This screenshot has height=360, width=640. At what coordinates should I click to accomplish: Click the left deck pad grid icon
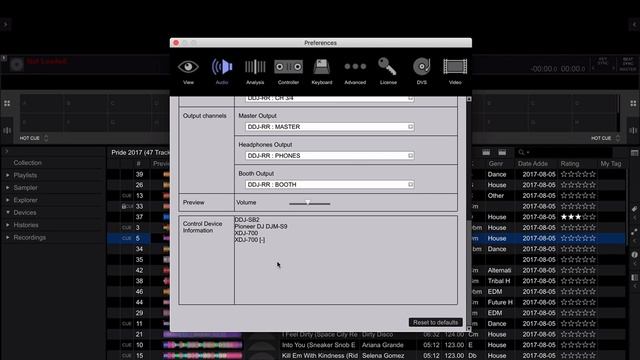point(7,104)
